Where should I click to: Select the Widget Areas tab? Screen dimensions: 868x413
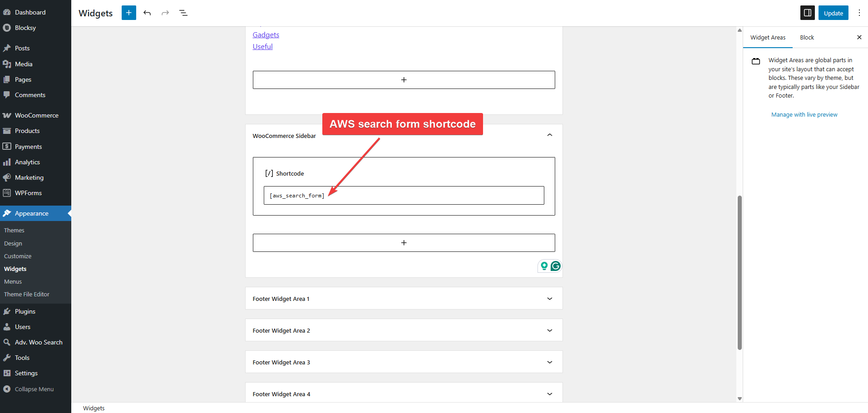tap(768, 37)
